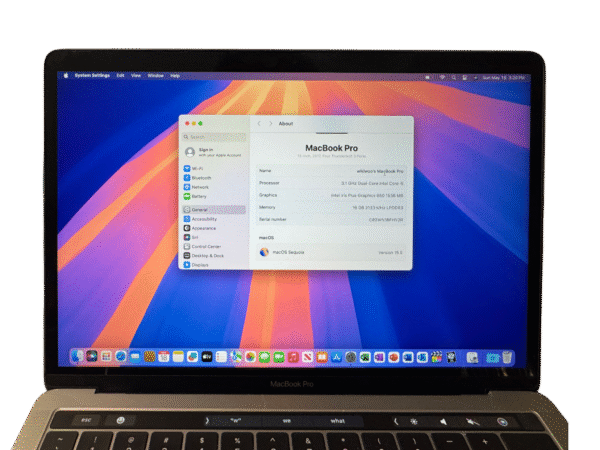This screenshot has height=450, width=600.
Task: Open Maps from the Dock
Action: (x=236, y=357)
